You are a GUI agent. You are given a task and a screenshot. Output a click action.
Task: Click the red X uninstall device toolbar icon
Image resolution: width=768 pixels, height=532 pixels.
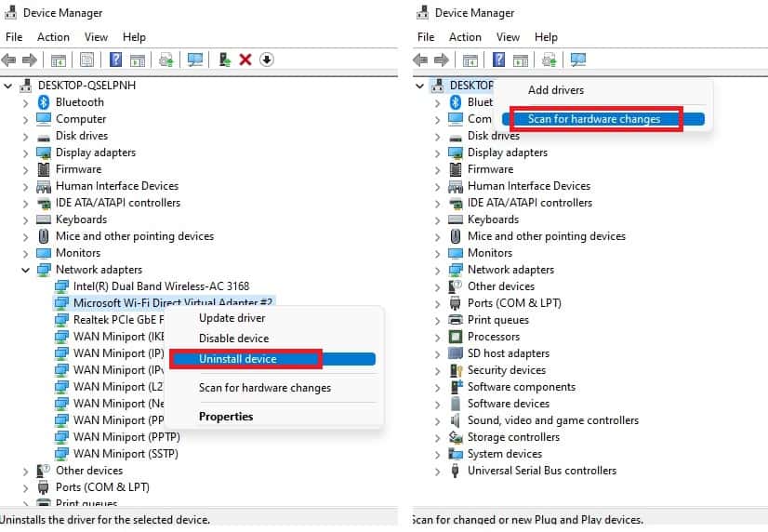click(x=245, y=60)
